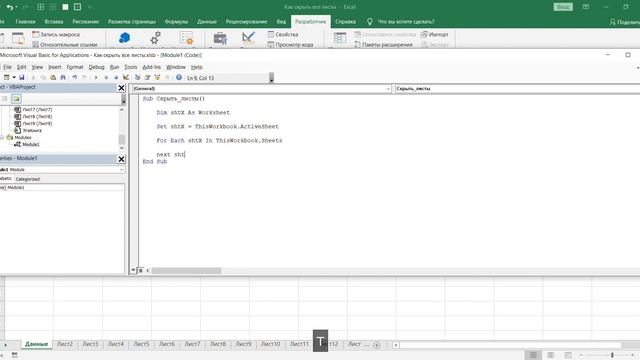The width and height of the screenshot is (640, 360).
Task: Click Запись макроса in the Excel ribbon
Action: click(x=56, y=35)
